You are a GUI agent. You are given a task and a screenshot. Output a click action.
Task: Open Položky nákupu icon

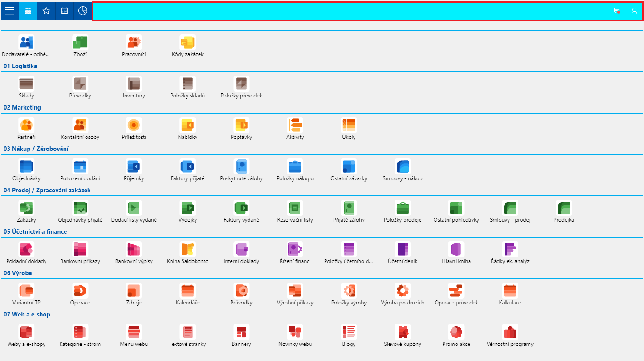pos(295,166)
